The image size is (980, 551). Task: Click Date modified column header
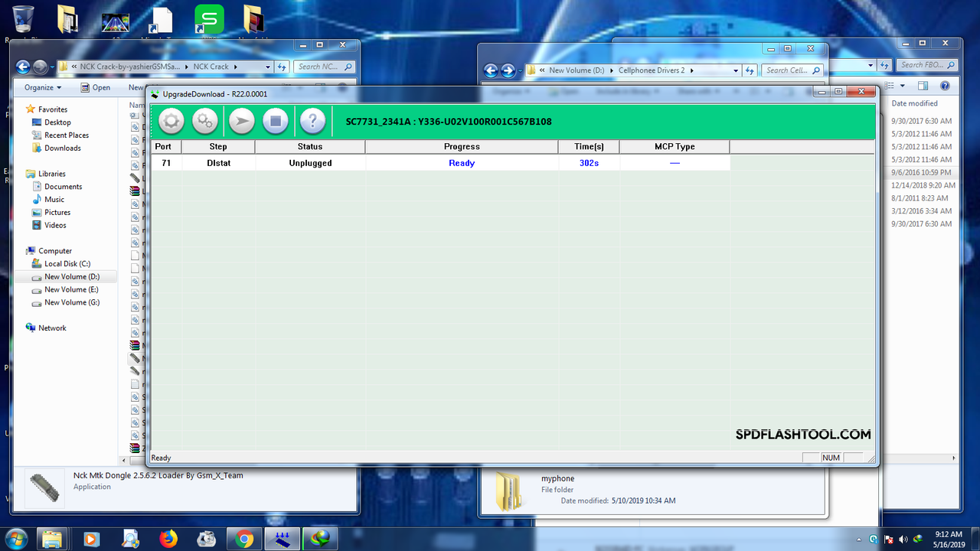pyautogui.click(x=914, y=103)
